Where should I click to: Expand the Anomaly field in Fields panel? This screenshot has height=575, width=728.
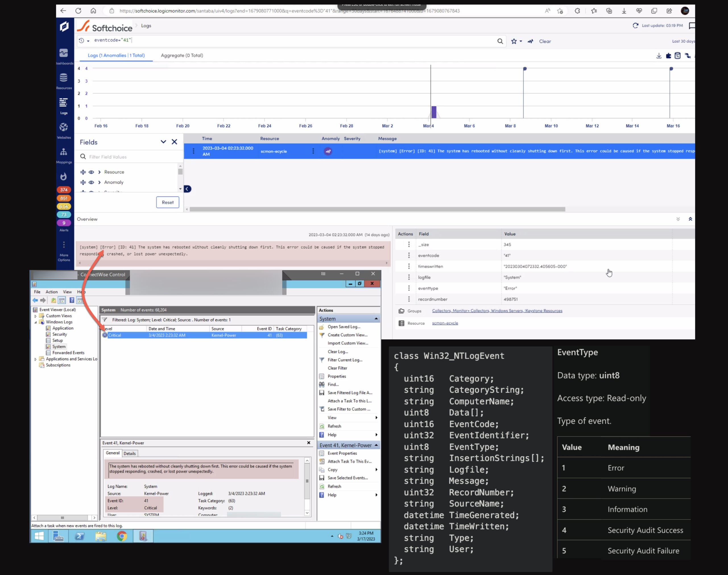(99, 182)
